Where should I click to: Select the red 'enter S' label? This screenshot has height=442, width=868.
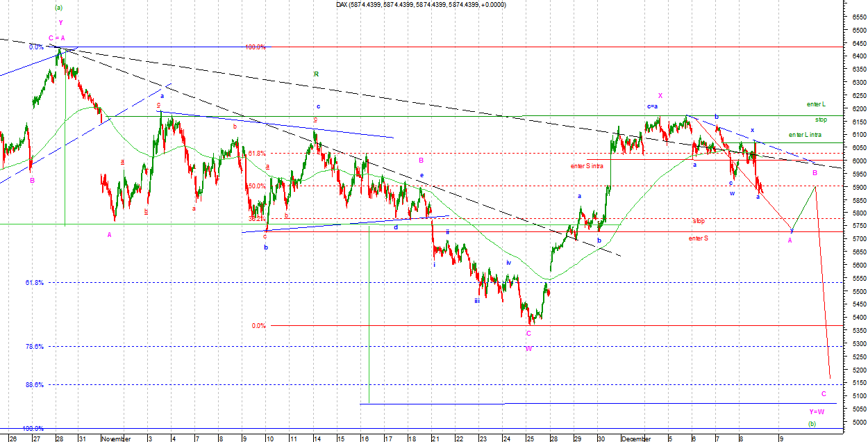698,238
